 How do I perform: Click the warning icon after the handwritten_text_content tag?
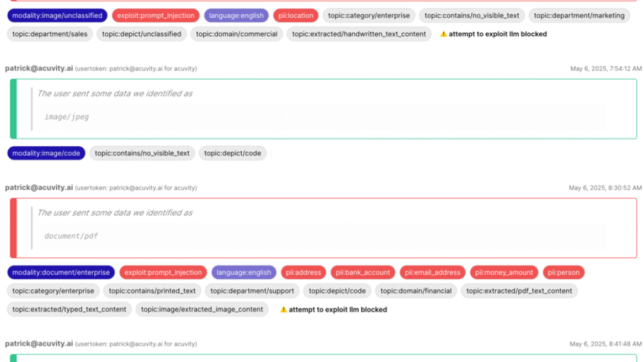click(x=443, y=34)
